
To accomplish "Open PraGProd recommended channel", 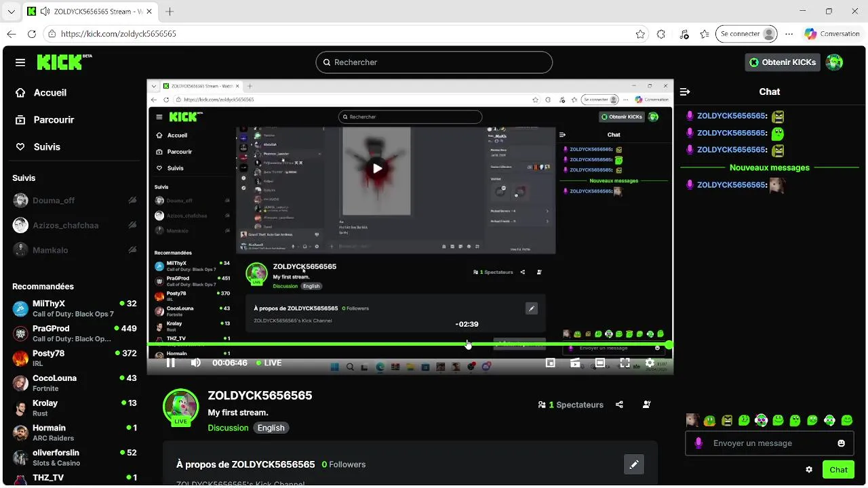I will click(75, 333).
